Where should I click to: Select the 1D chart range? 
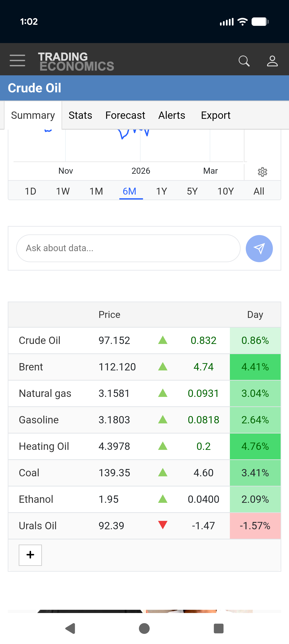tap(31, 191)
